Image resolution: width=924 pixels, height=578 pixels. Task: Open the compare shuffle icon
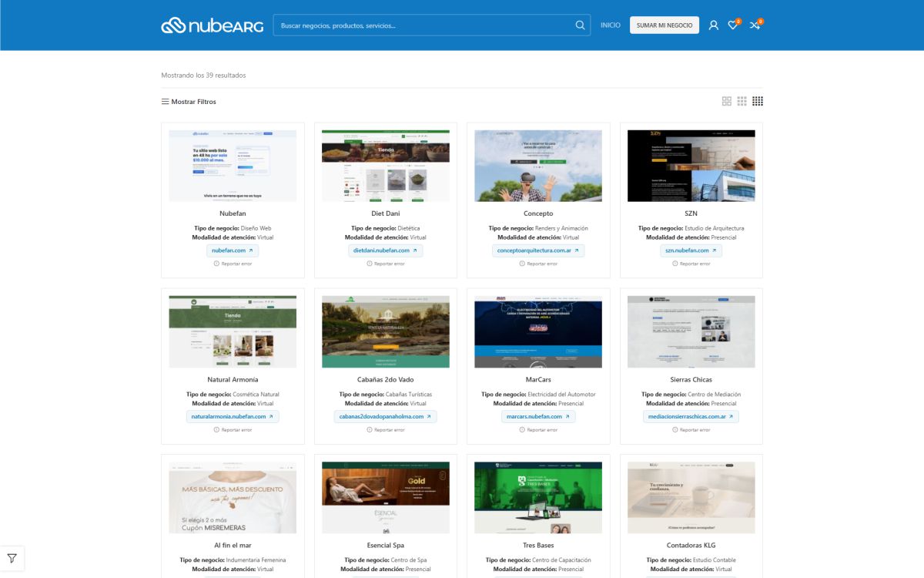755,25
